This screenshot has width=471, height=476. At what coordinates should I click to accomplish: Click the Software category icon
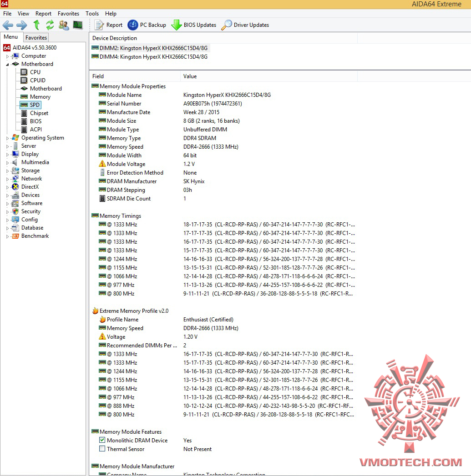15,203
